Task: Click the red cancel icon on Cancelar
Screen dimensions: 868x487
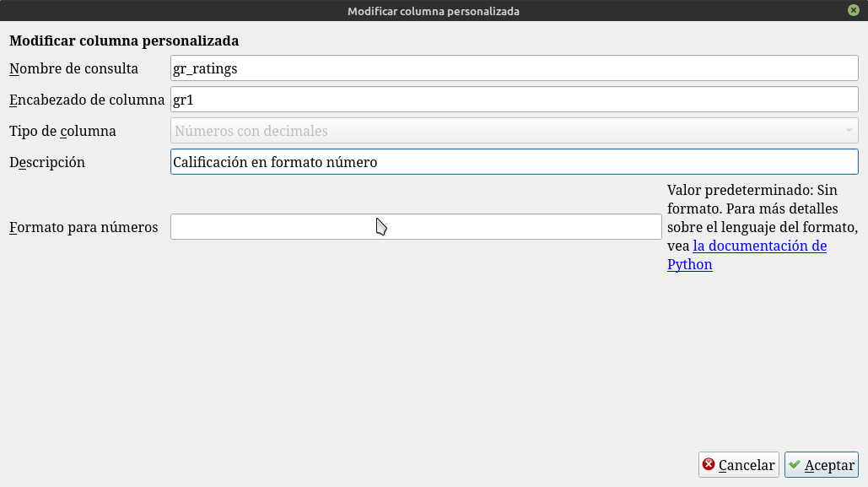Action: [x=709, y=465]
